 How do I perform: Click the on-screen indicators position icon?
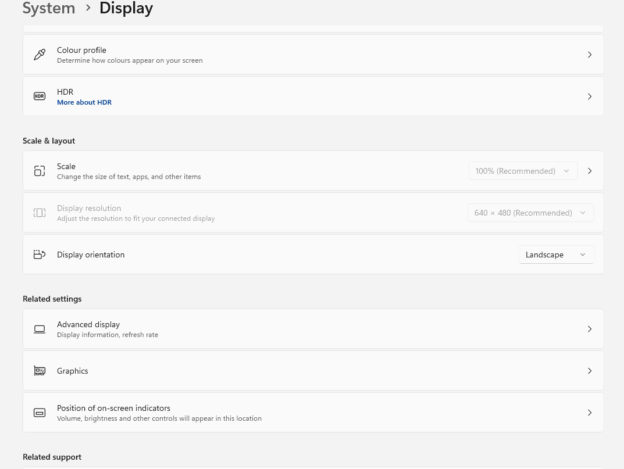39,412
